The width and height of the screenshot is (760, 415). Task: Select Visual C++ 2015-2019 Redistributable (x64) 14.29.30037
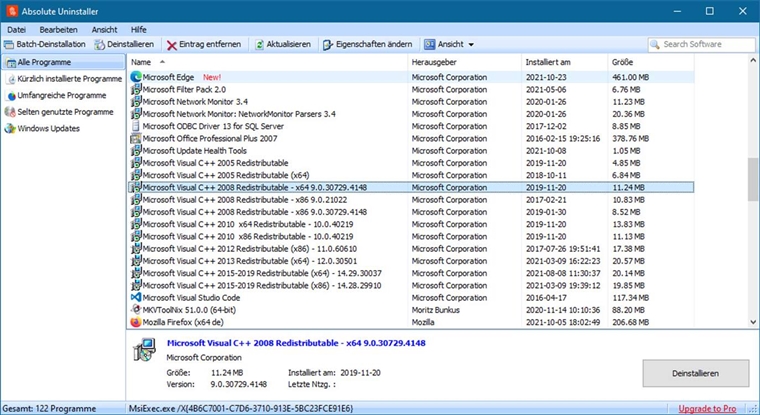pos(412,273)
